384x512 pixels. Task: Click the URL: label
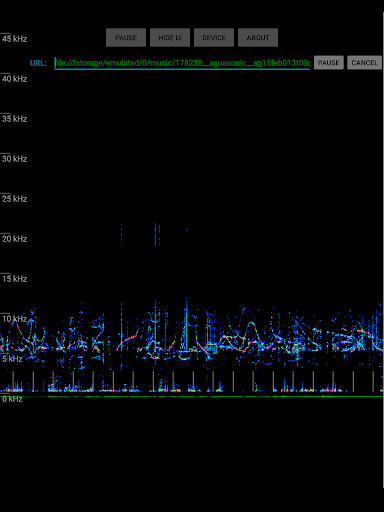[38, 63]
